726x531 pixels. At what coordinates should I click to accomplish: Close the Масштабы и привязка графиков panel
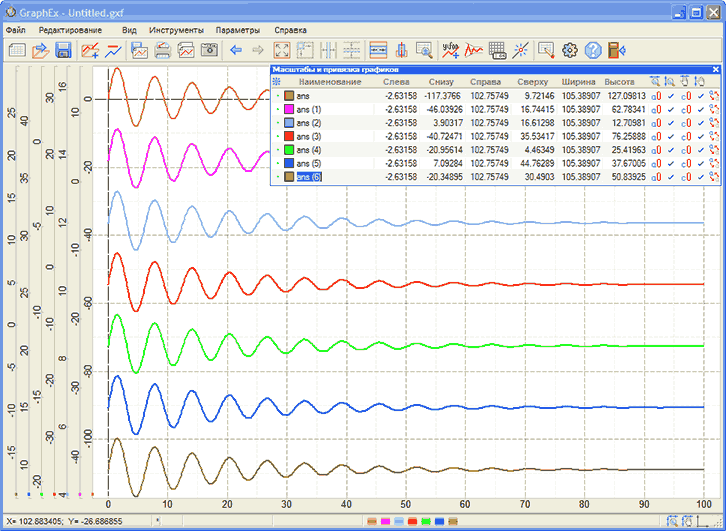tap(715, 69)
